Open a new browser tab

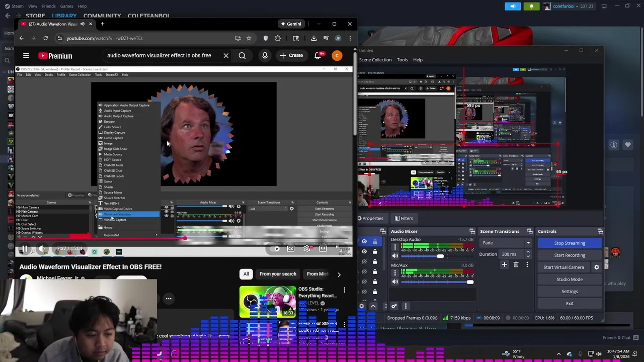click(x=102, y=24)
